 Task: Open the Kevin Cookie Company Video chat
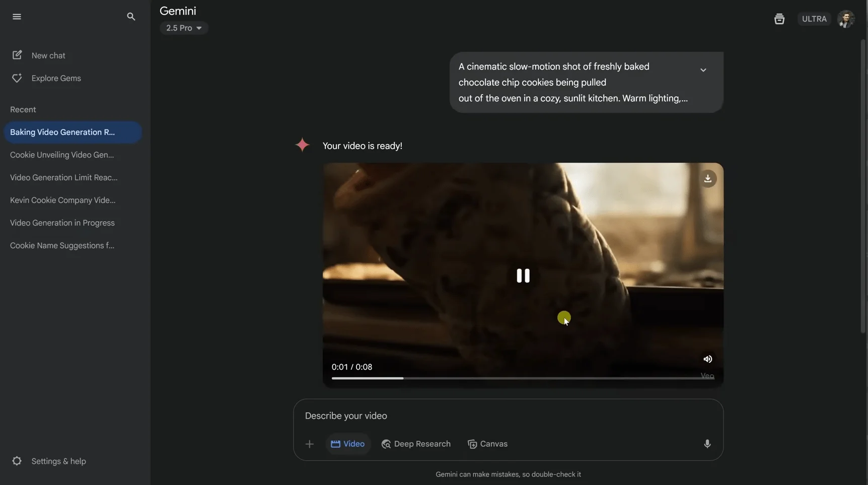point(62,200)
